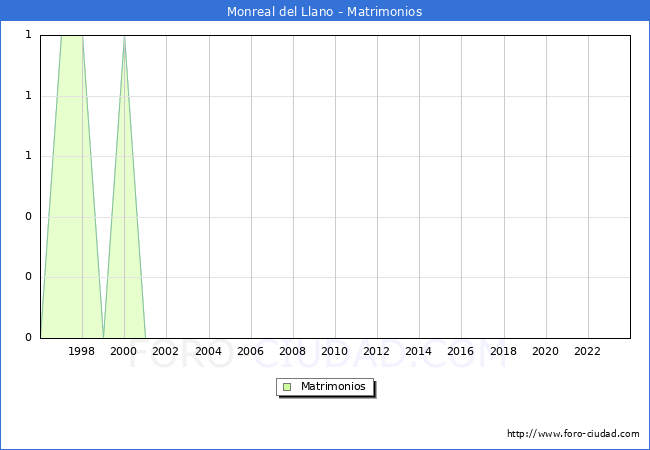This screenshot has width=650, height=450.
Task: Select the 2020 x-axis year label
Action: [545, 352]
